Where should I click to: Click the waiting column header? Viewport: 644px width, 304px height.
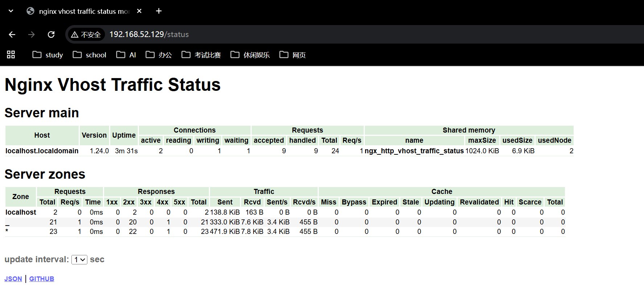236,140
